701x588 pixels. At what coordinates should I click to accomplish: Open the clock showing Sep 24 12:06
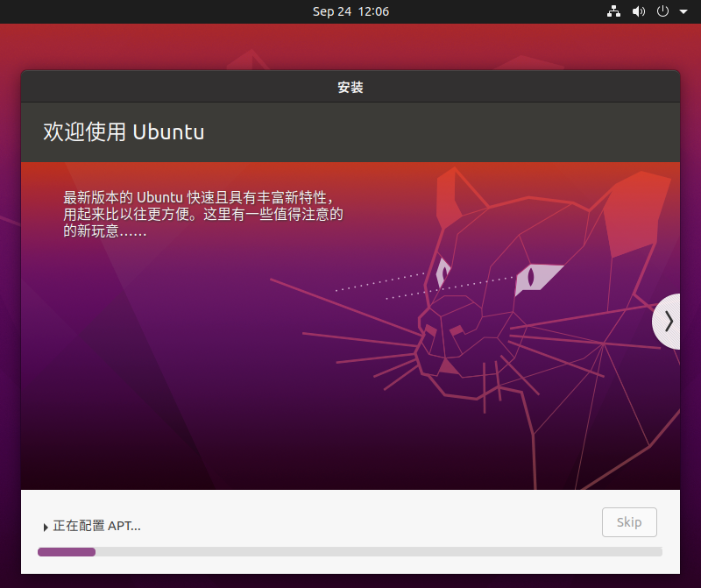[x=350, y=11]
